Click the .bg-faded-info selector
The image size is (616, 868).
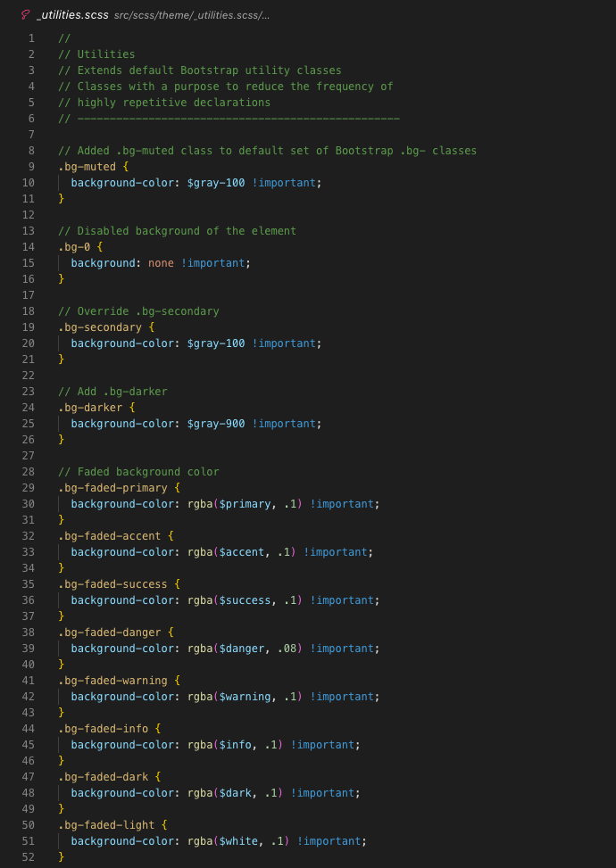pos(103,729)
